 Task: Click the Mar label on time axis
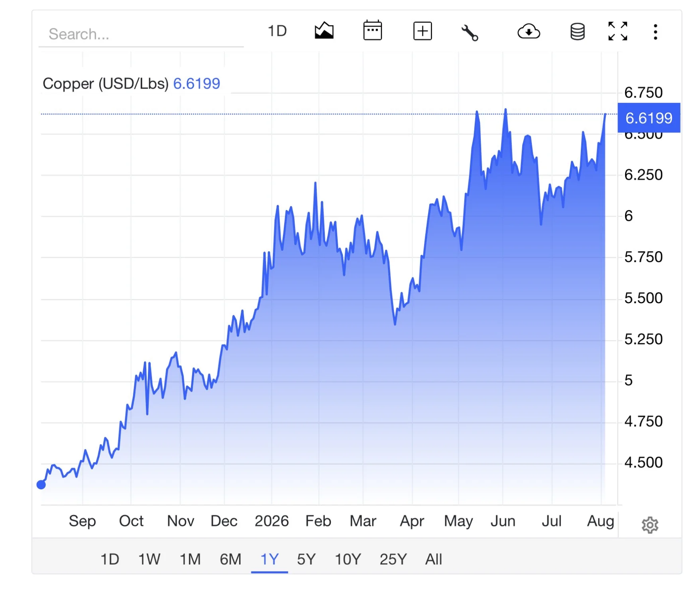pos(363,521)
